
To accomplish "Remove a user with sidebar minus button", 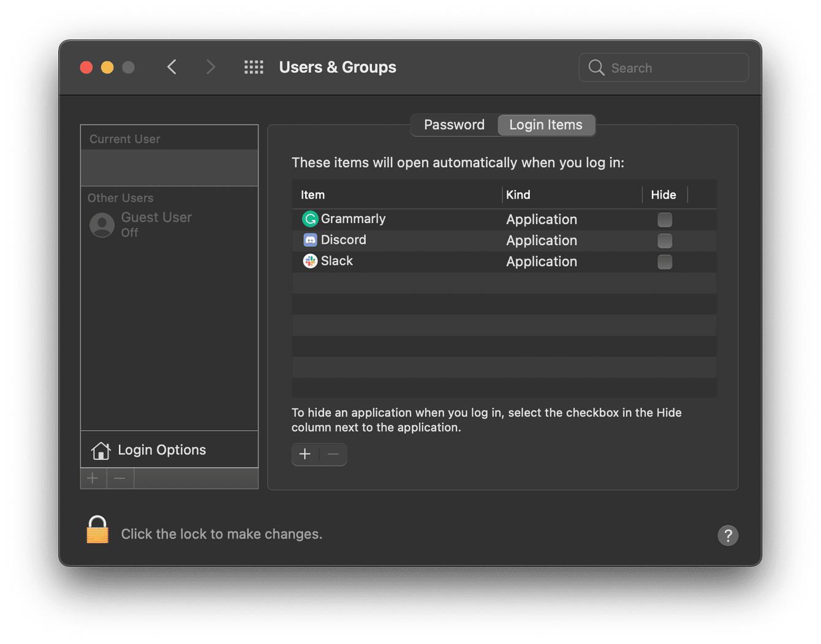I will [x=120, y=478].
